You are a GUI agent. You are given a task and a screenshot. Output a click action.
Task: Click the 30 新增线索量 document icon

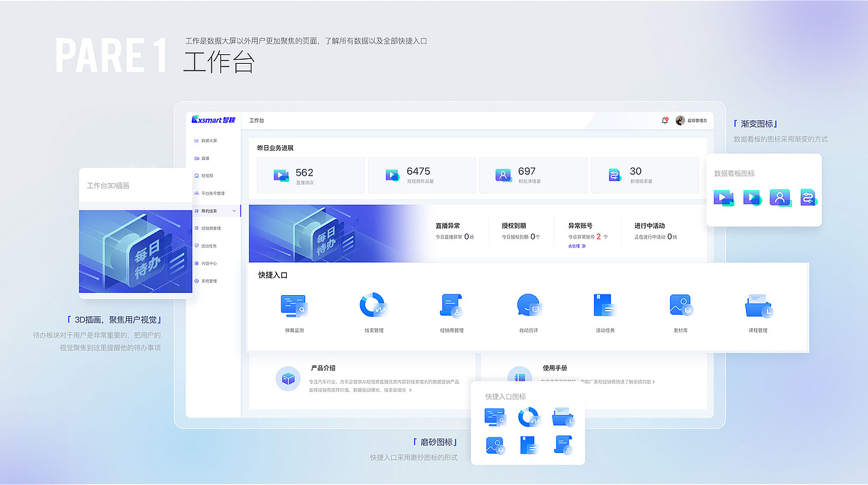click(x=615, y=175)
